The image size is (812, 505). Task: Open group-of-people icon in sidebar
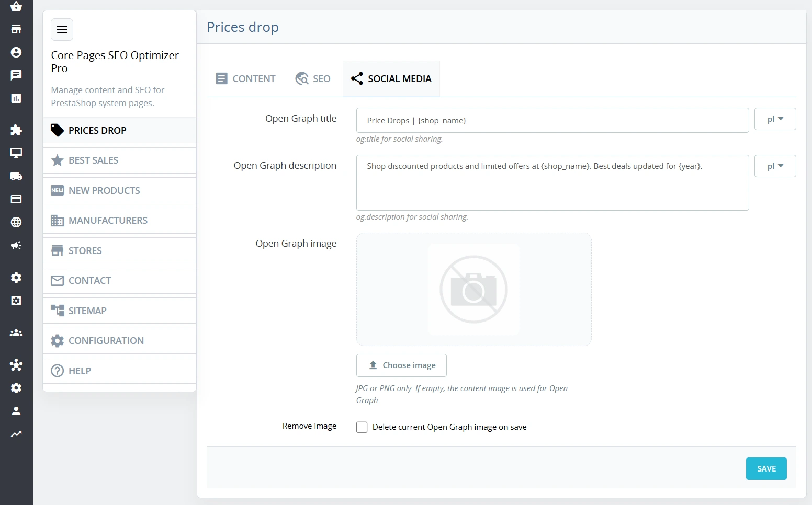(x=16, y=332)
